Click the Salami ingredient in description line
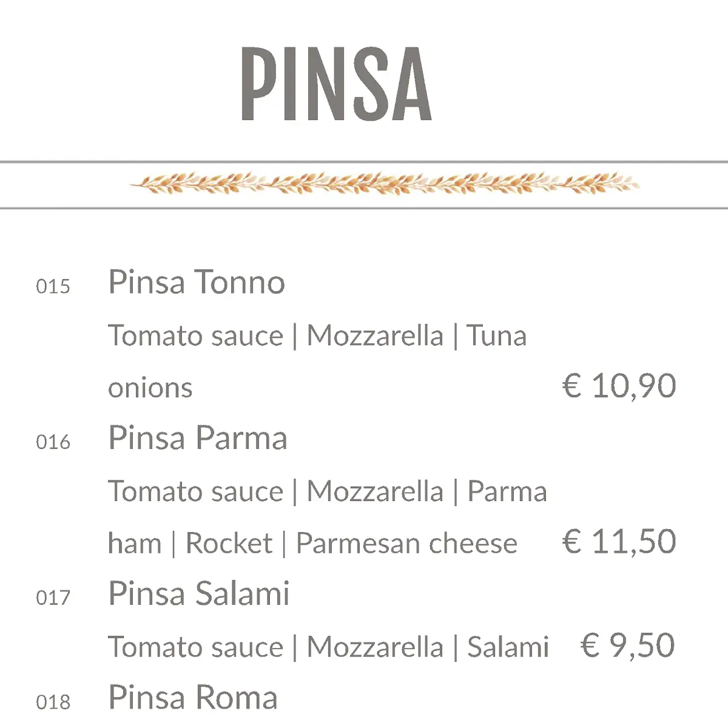Image resolution: width=728 pixels, height=728 pixels. (x=508, y=647)
